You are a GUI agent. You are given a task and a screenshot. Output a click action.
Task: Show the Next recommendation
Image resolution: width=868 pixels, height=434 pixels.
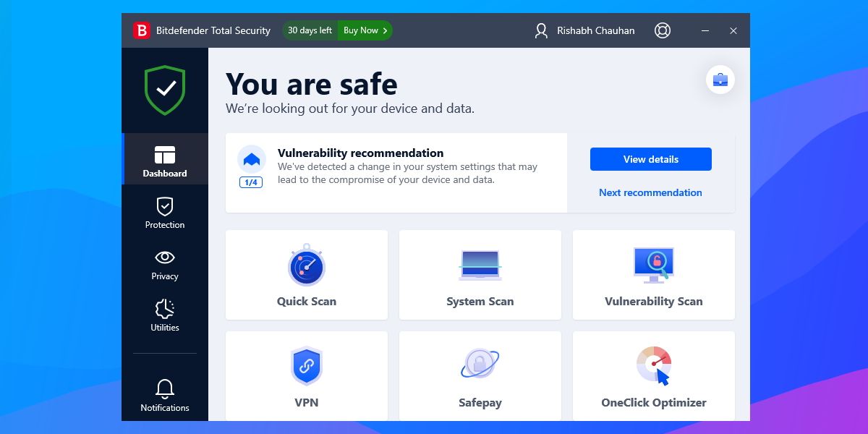[x=650, y=192]
